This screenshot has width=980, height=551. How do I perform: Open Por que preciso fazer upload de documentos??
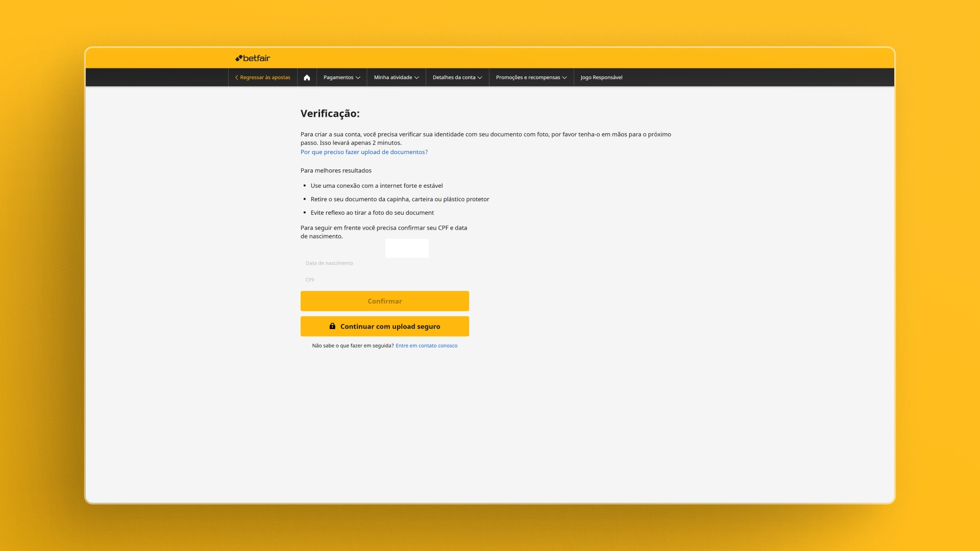[364, 152]
